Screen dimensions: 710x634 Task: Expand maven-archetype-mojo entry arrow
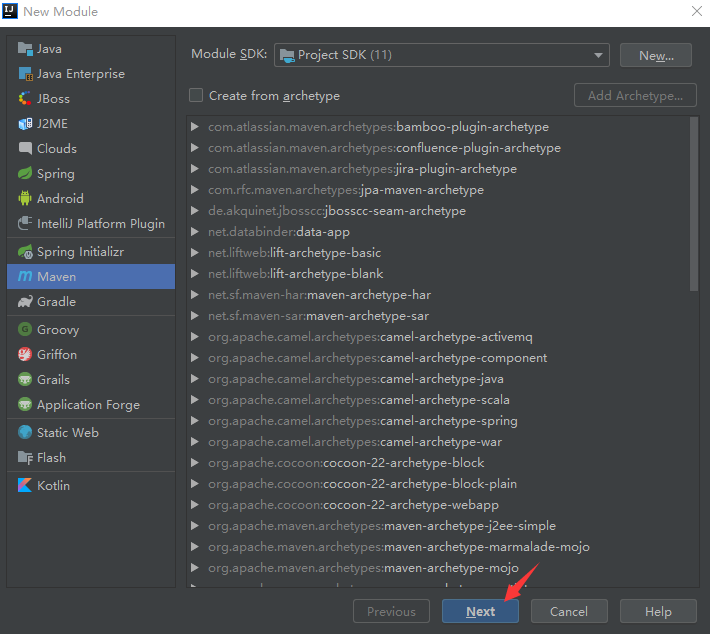(195, 567)
